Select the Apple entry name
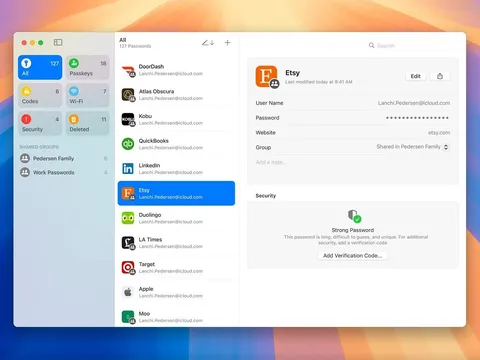 coord(146,289)
